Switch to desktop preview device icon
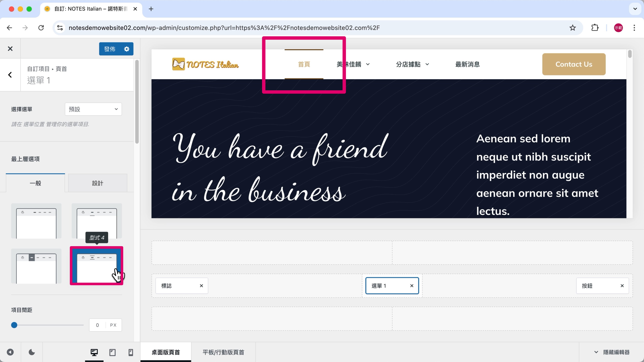 pos(94,352)
